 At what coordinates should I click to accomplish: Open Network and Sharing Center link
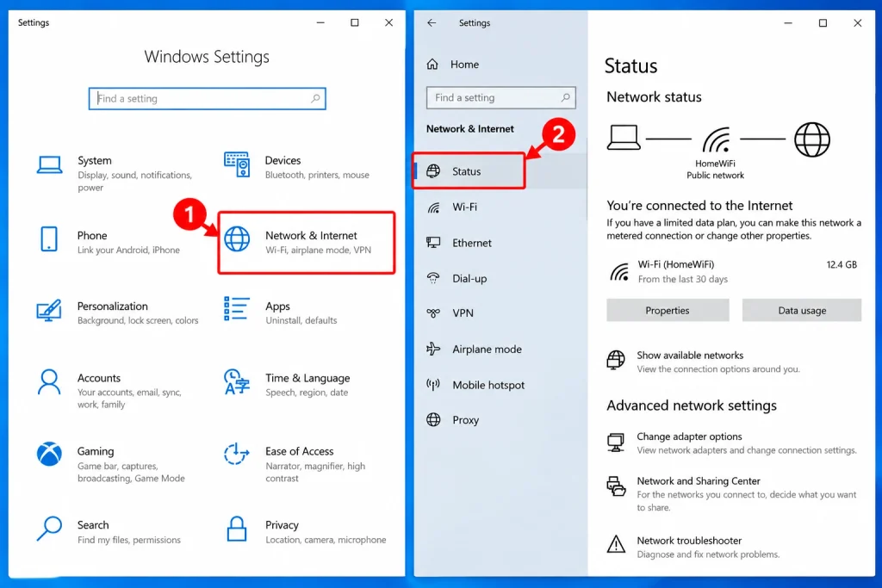tap(698, 481)
